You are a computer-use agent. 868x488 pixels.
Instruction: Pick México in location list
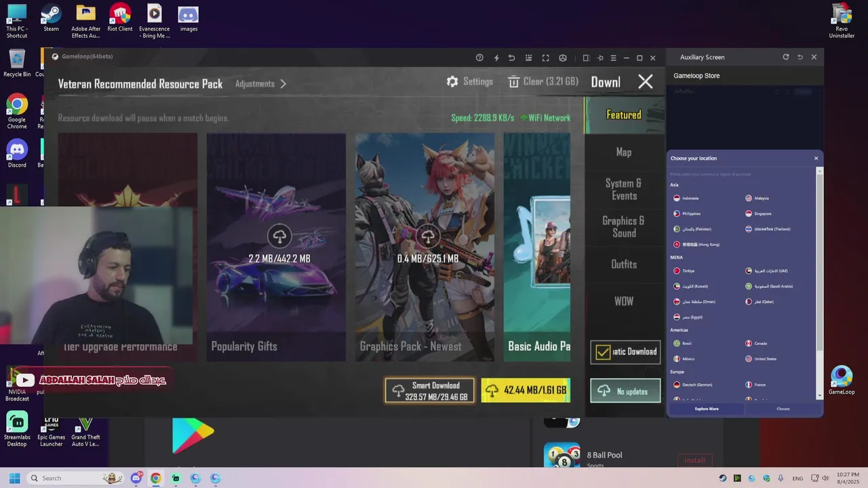pos(684,359)
